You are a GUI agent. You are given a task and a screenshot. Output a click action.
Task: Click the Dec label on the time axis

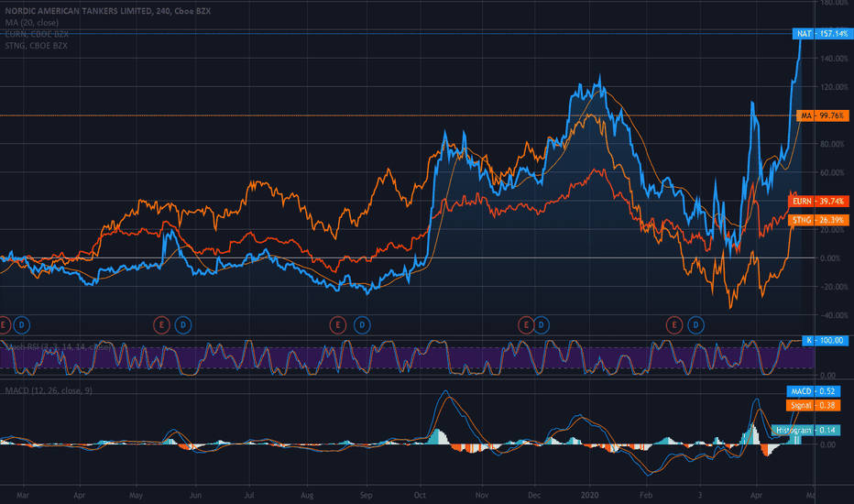pos(534,495)
